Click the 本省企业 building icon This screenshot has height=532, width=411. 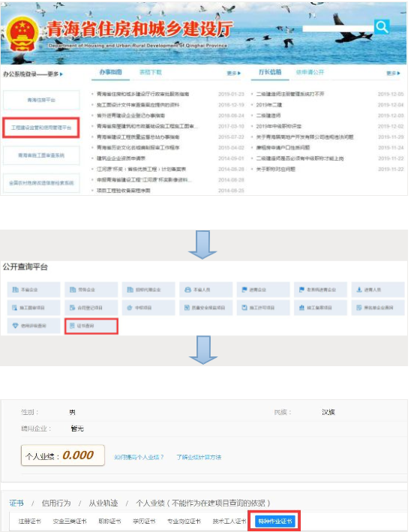tap(15, 290)
